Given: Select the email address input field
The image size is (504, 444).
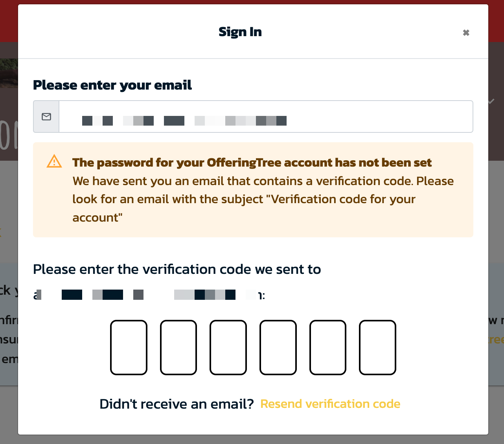Looking at the screenshot, I should point(265,116).
